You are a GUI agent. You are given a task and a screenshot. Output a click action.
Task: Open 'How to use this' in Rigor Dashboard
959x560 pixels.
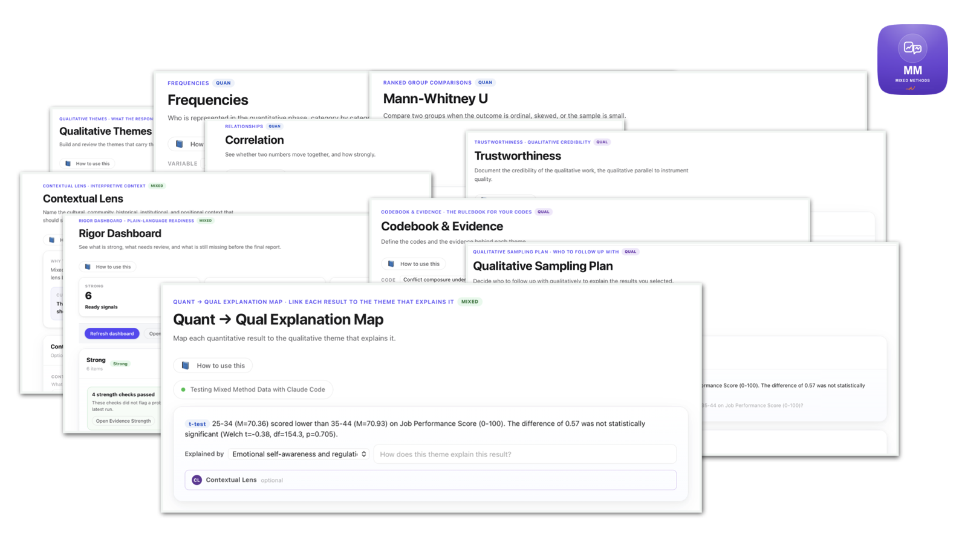[108, 267]
